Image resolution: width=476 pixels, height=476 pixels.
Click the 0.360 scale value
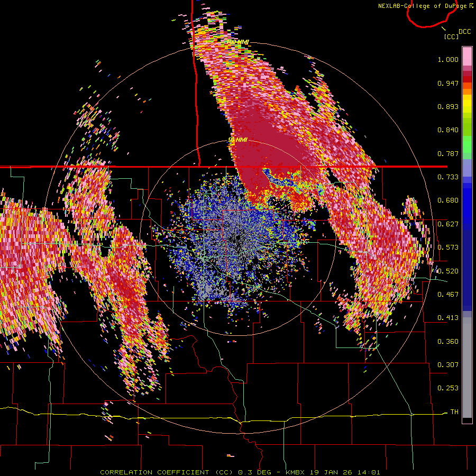coord(448,342)
